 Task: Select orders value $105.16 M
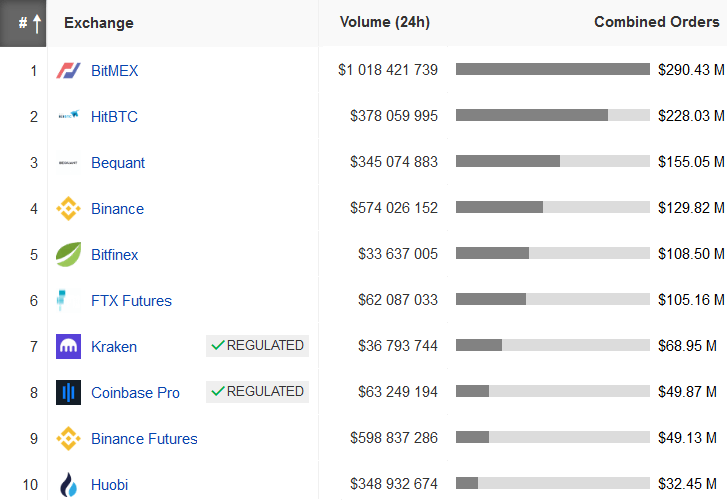[691, 300]
